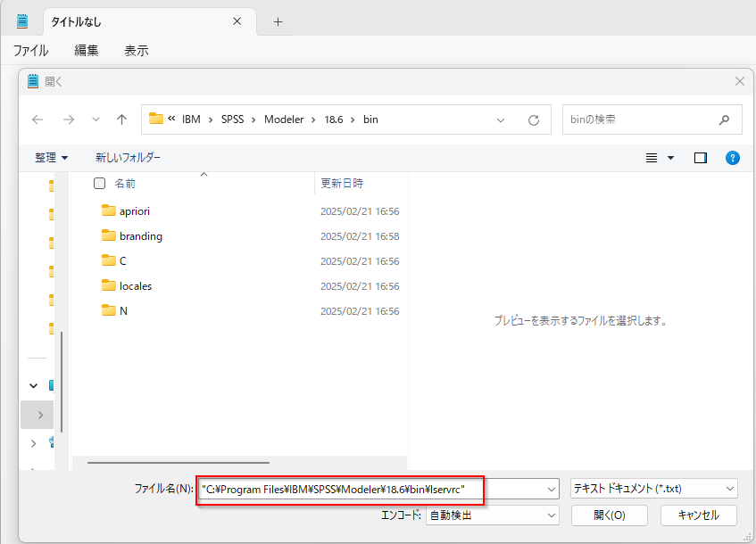
Task: Click the キャンセル button
Action: [699, 515]
